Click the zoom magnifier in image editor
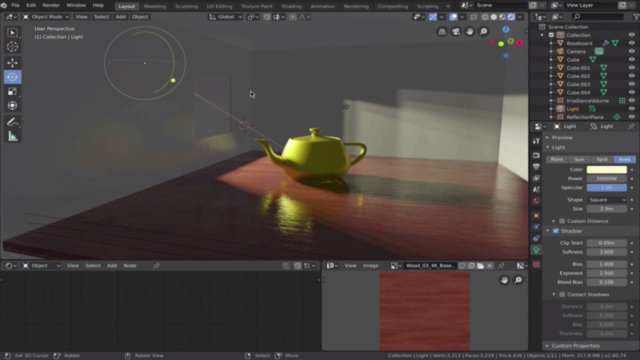The width and height of the screenshot is (640, 360). click(x=518, y=280)
